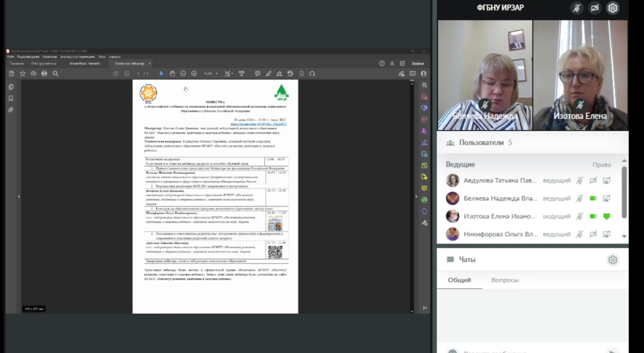Click the zoom out minus icon
The height and width of the screenshot is (353, 644).
click(183, 74)
